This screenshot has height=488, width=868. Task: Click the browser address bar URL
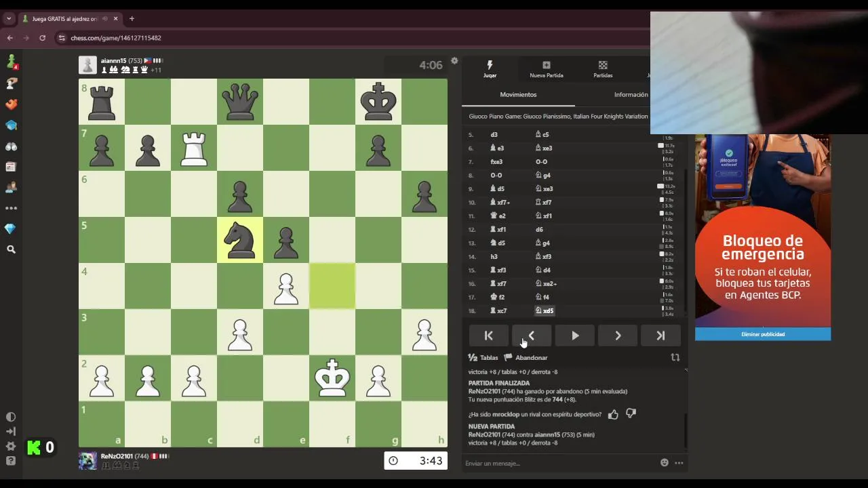pos(116,38)
